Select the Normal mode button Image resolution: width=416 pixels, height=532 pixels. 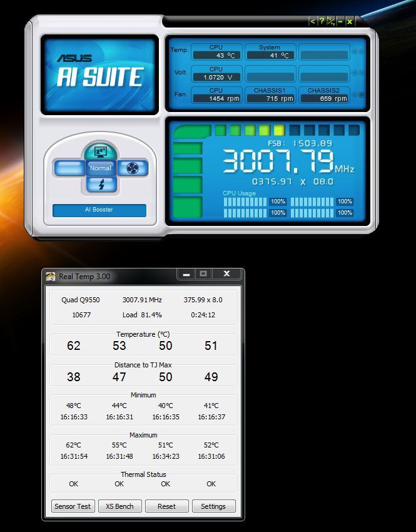point(101,168)
